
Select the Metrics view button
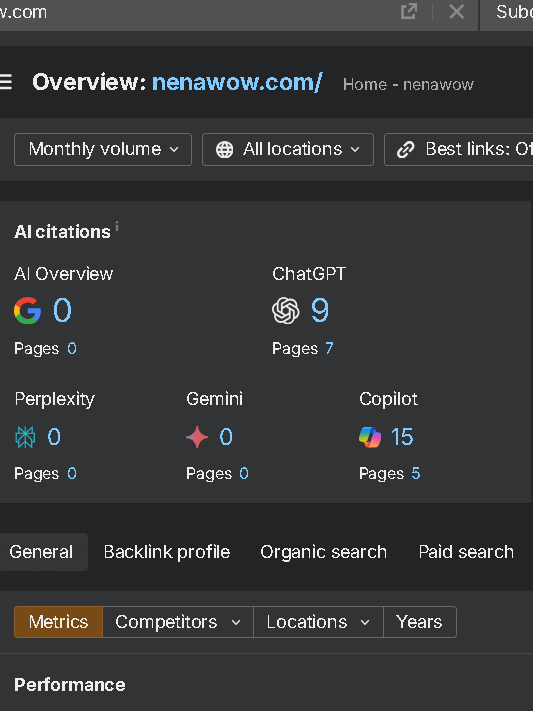59,622
